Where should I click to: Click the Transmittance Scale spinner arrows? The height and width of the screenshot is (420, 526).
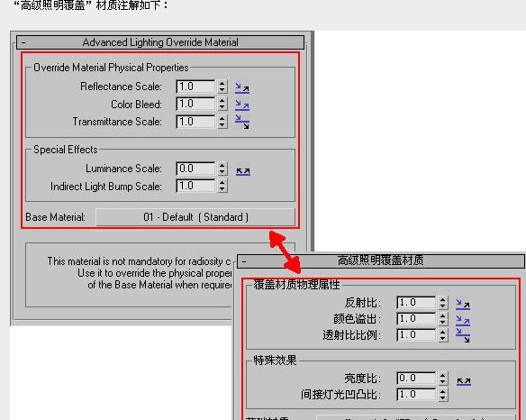(x=222, y=122)
